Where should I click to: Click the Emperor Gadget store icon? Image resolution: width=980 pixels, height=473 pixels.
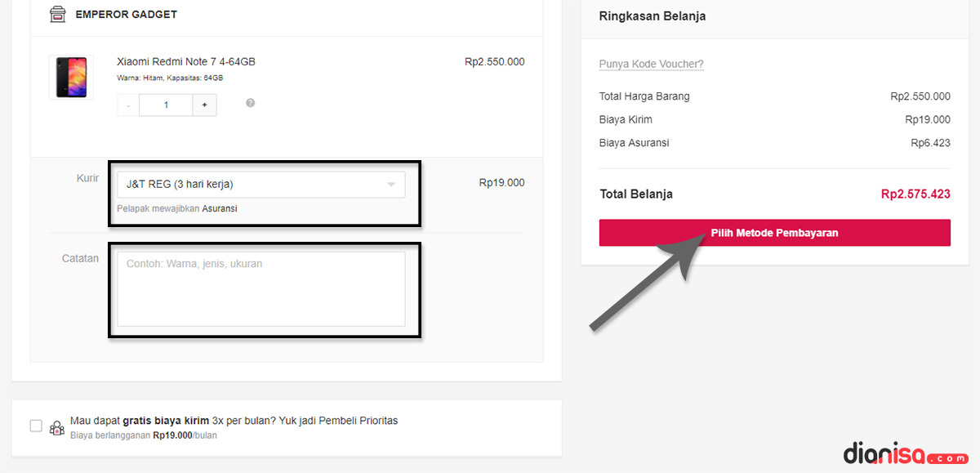coord(57,15)
